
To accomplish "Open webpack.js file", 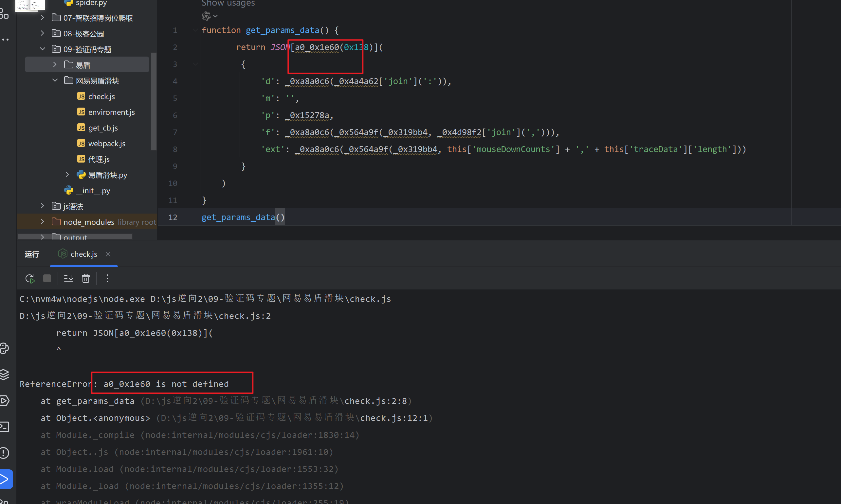I will coord(106,143).
